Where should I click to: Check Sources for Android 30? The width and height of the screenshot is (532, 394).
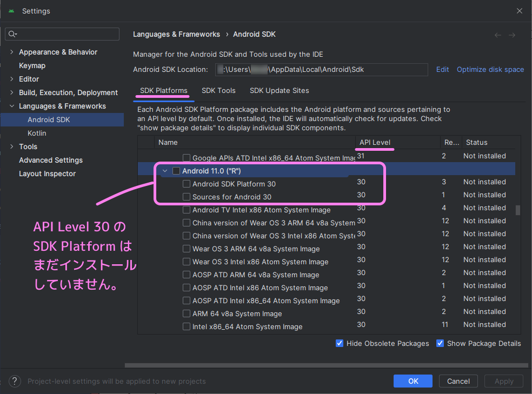pos(187,197)
